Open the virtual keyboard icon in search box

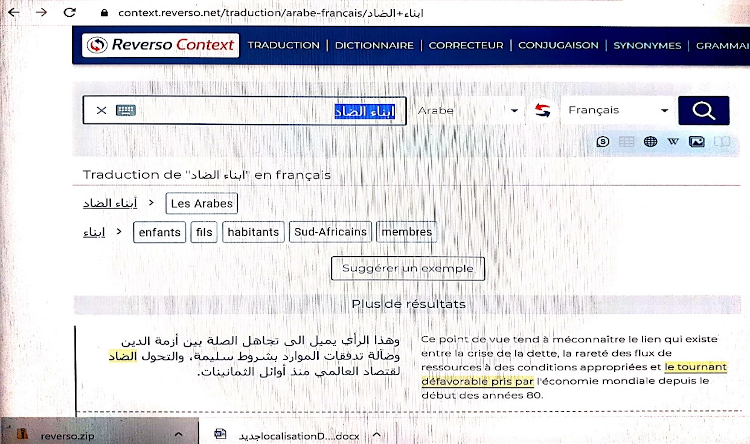[x=125, y=111]
